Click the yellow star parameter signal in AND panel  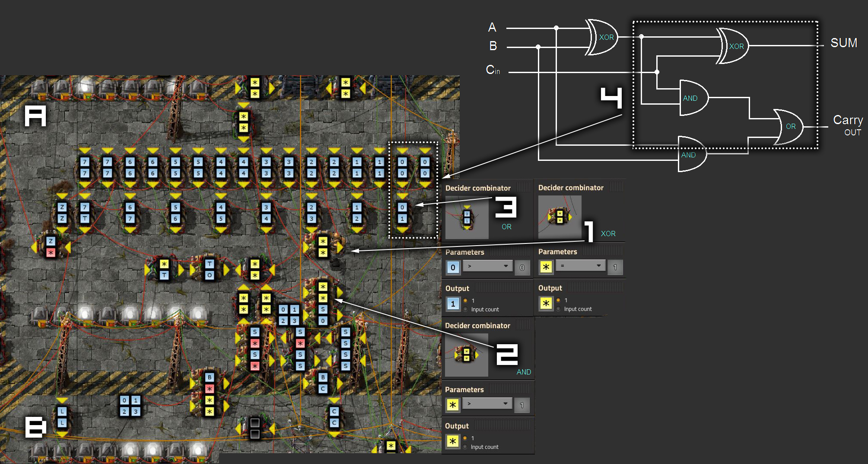coord(452,405)
